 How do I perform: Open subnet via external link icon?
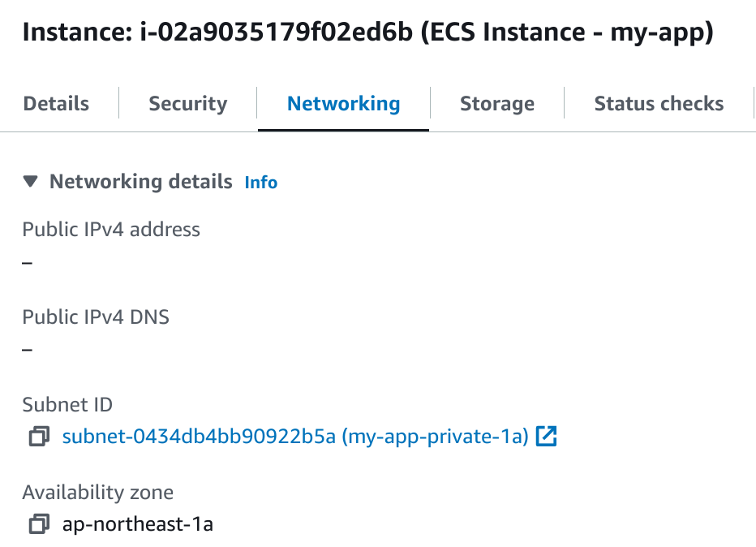point(547,437)
